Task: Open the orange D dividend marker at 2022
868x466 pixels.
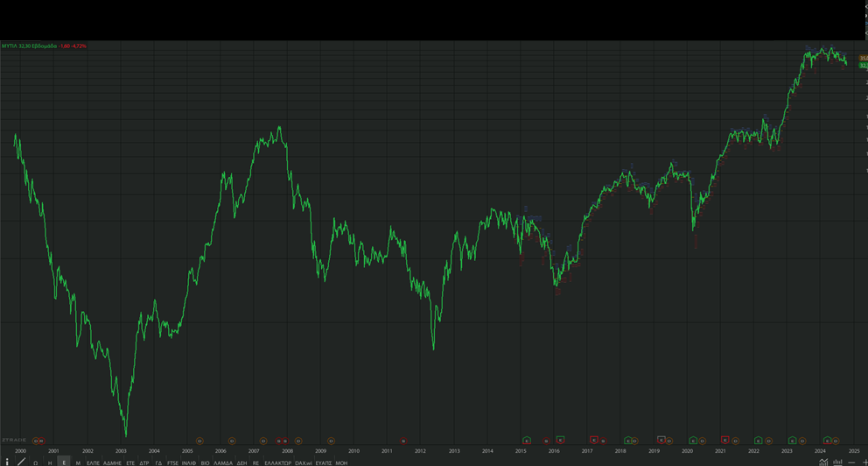Action: (x=769, y=441)
